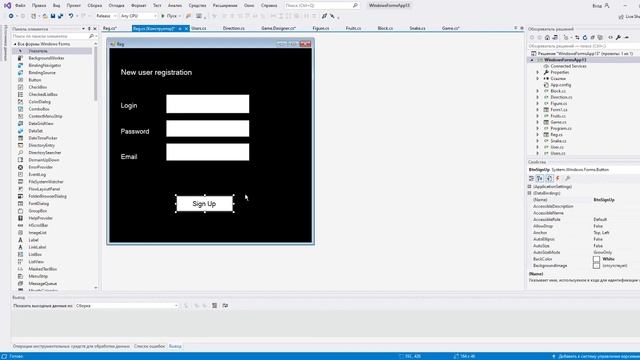Switch to the Direction.cs tab
This screenshot has height=360, width=640.
pos(233,28)
